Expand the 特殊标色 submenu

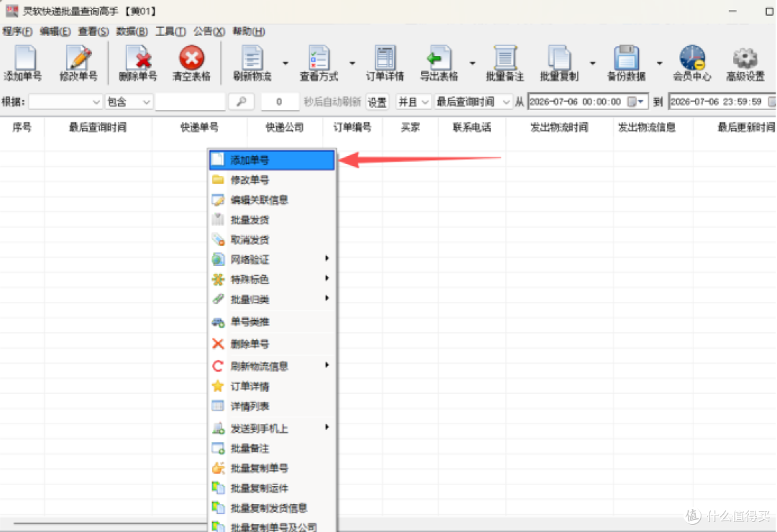[271, 280]
